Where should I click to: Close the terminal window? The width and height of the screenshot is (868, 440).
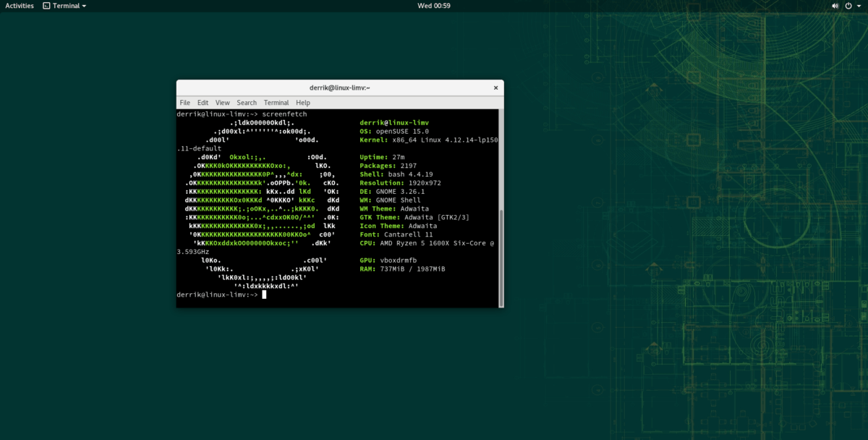point(495,88)
